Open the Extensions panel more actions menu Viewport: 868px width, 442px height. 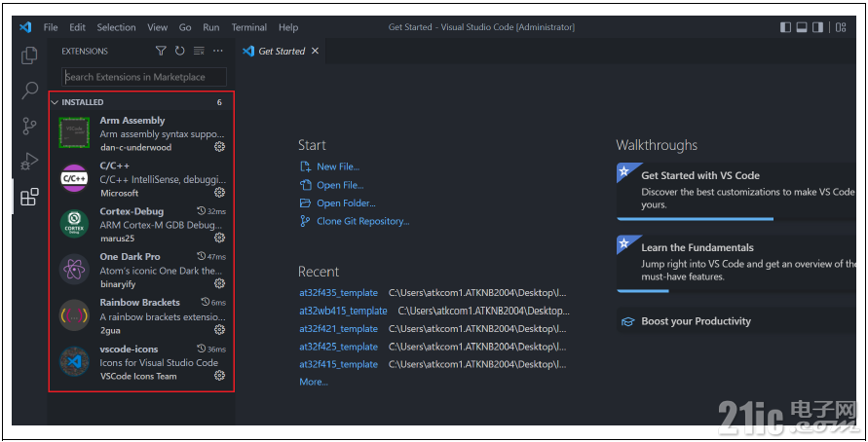point(218,51)
